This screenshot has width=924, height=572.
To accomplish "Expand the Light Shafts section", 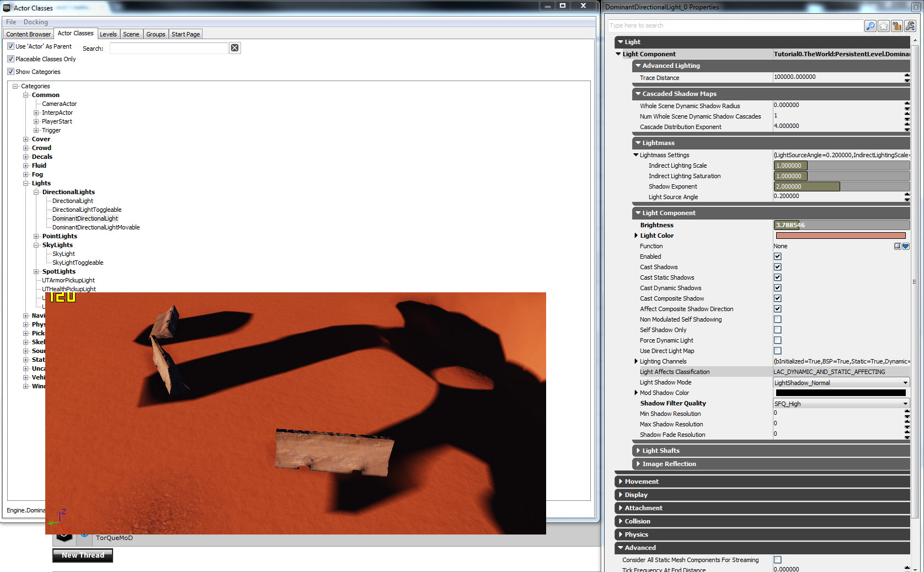I will pyautogui.click(x=660, y=451).
